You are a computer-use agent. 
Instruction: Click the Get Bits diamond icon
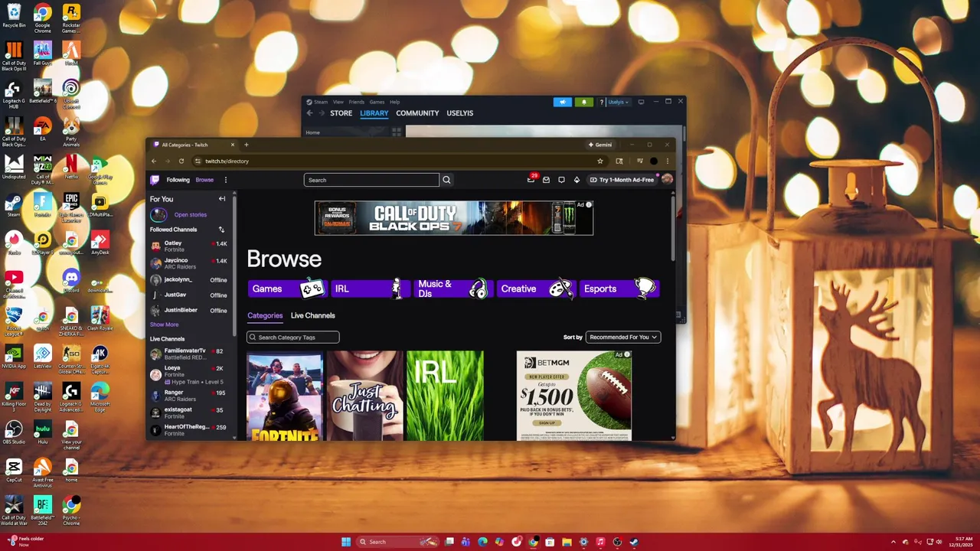pos(577,180)
